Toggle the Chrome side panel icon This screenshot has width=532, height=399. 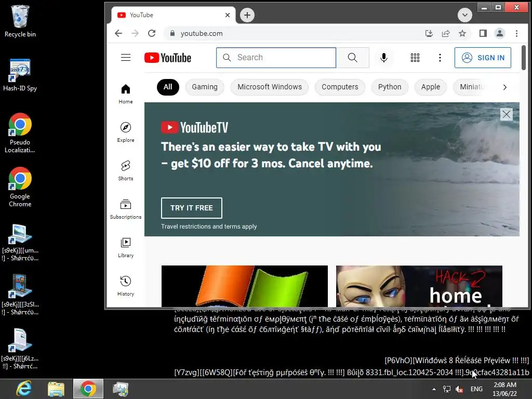tap(483, 33)
